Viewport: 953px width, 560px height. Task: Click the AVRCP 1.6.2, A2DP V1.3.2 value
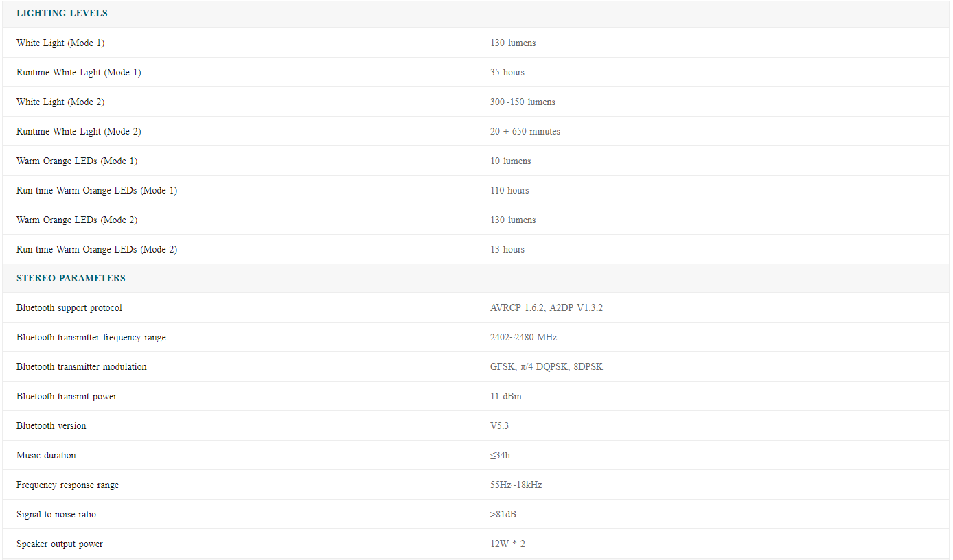point(547,308)
